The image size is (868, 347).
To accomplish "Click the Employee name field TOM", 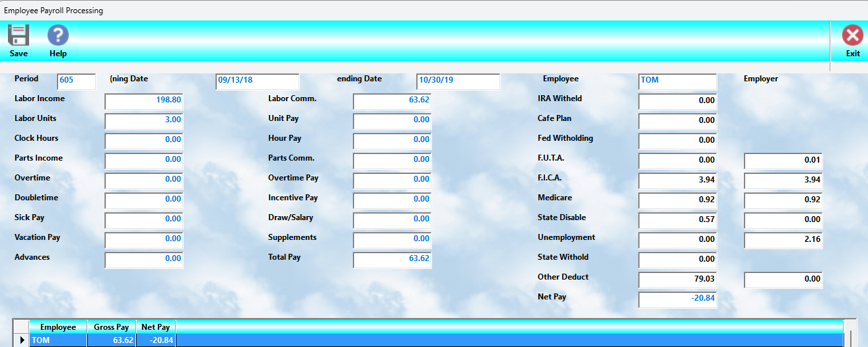I will tap(678, 81).
